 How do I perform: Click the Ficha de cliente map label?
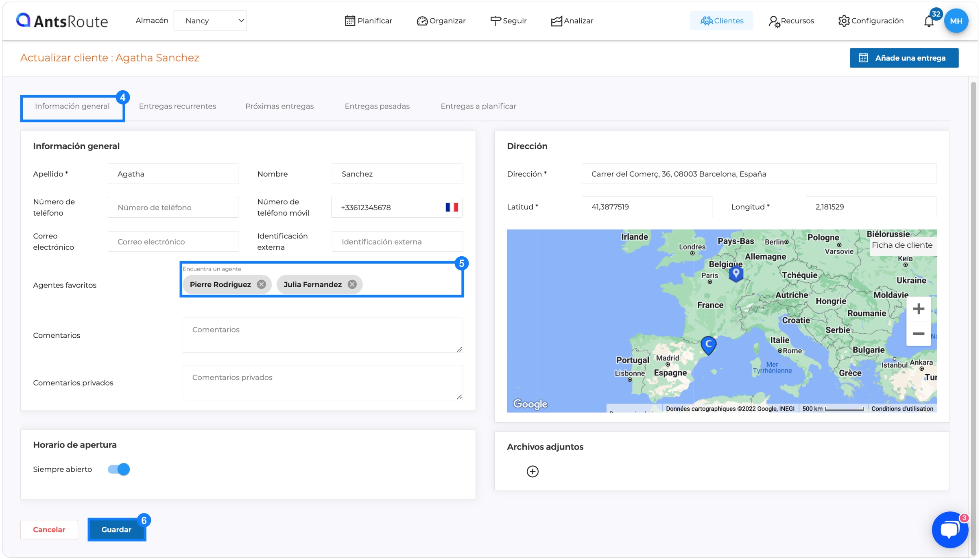902,245
